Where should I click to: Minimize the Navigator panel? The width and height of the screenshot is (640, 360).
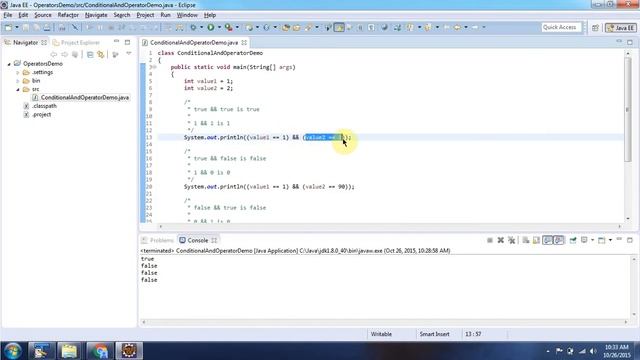[x=116, y=42]
